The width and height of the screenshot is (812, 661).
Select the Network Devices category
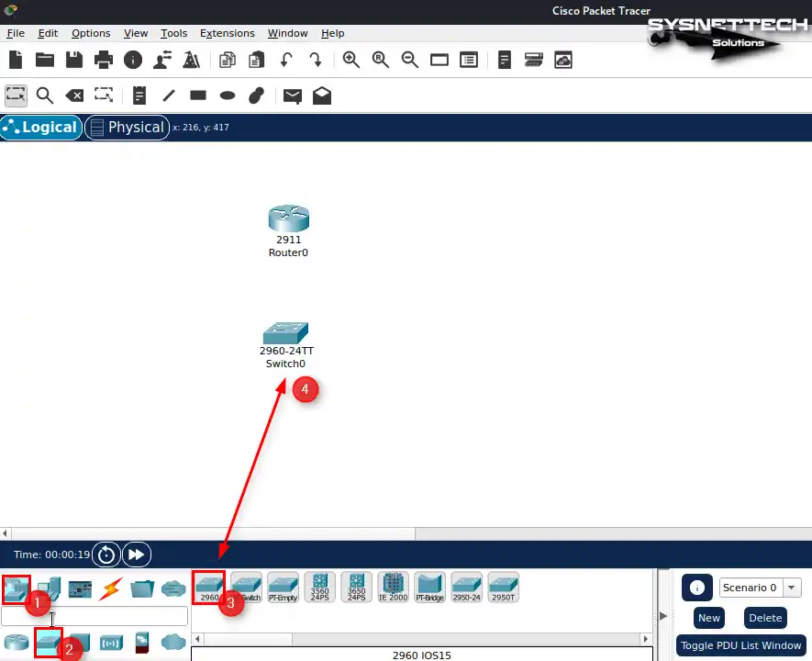click(16, 589)
